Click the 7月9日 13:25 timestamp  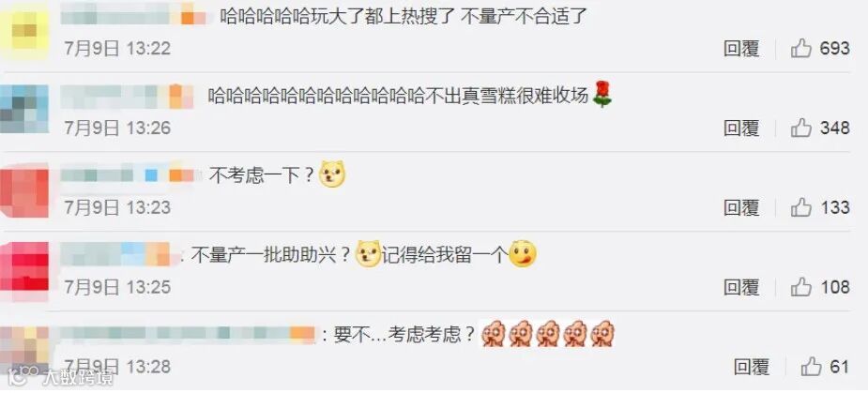pos(117,287)
